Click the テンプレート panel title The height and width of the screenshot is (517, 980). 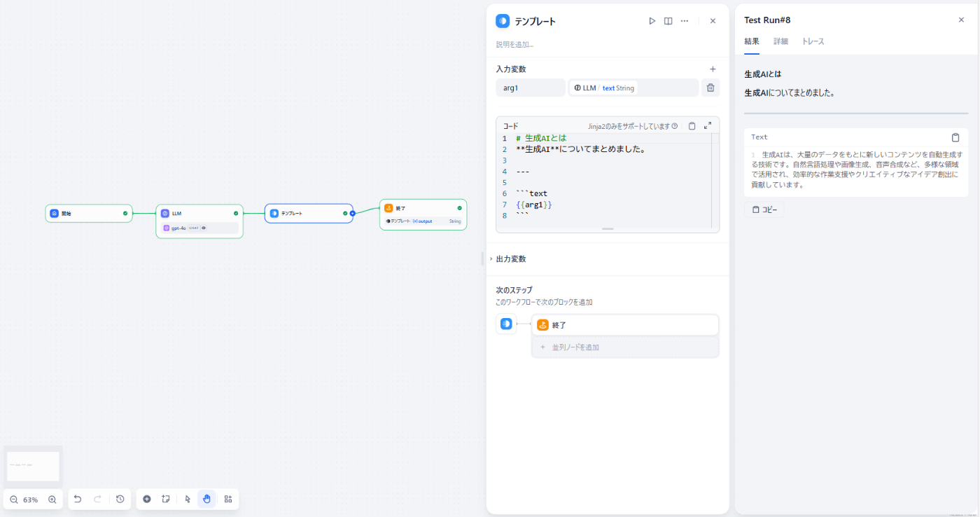535,21
